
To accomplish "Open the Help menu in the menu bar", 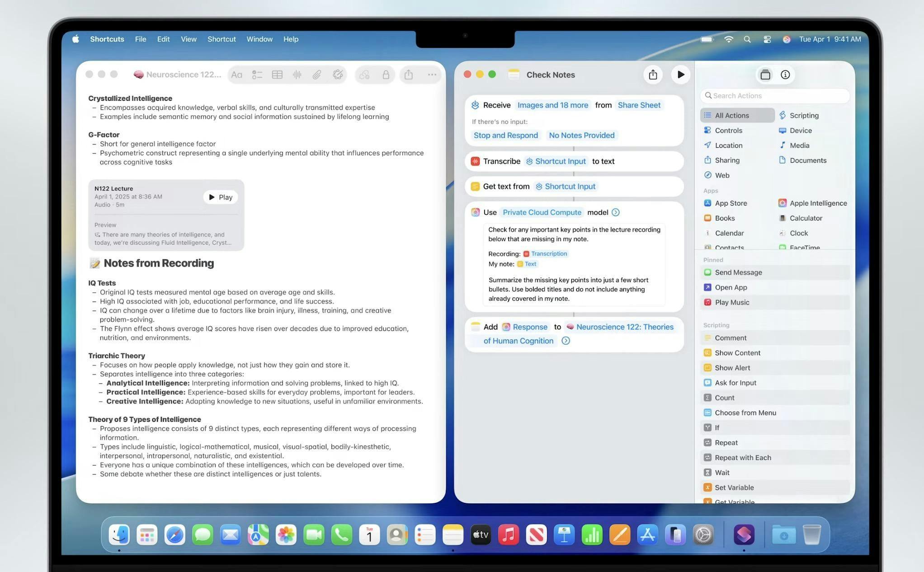I will (291, 39).
